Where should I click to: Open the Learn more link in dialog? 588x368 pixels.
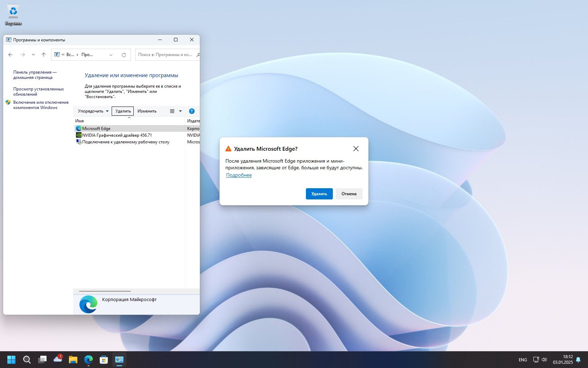pyautogui.click(x=239, y=175)
